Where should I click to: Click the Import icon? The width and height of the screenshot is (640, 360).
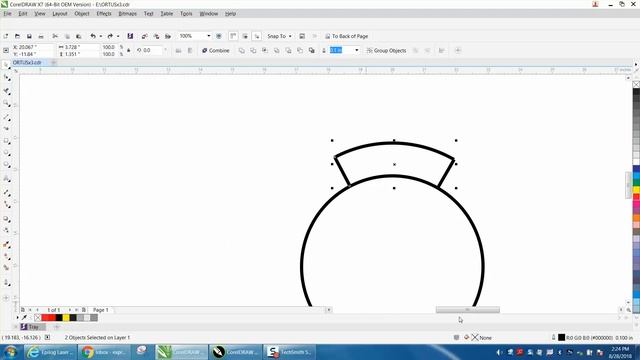144,36
